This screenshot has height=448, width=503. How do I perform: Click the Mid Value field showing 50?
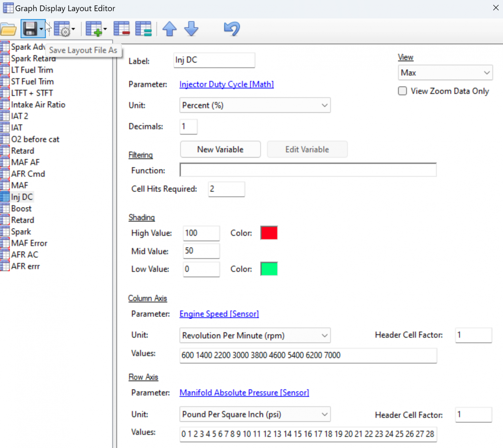coord(201,251)
